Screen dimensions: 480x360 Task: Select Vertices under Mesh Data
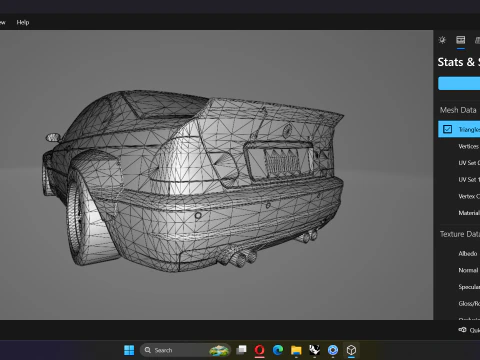(468, 146)
